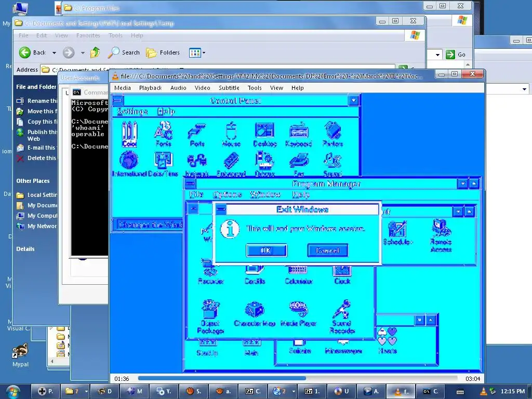The image size is (532, 399).
Task: Click the Object Packager icon in video
Action: pyautogui.click(x=210, y=317)
